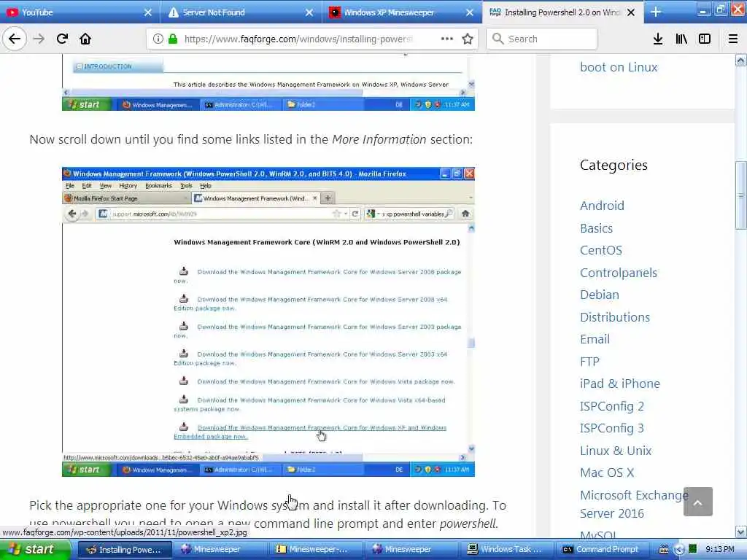Close the YouTube tab

(147, 12)
